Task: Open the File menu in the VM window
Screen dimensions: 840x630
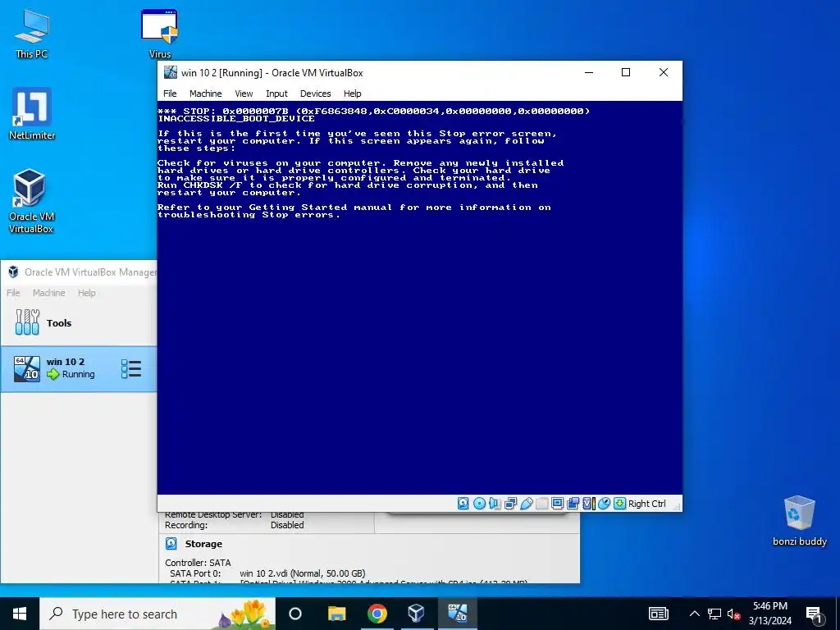Action: click(x=170, y=94)
